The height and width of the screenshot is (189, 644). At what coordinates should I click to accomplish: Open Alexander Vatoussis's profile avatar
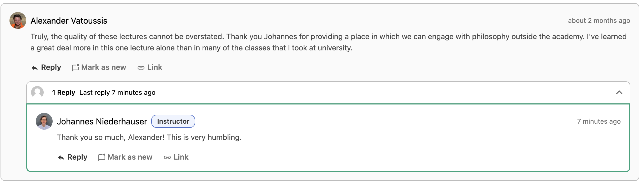pyautogui.click(x=18, y=20)
